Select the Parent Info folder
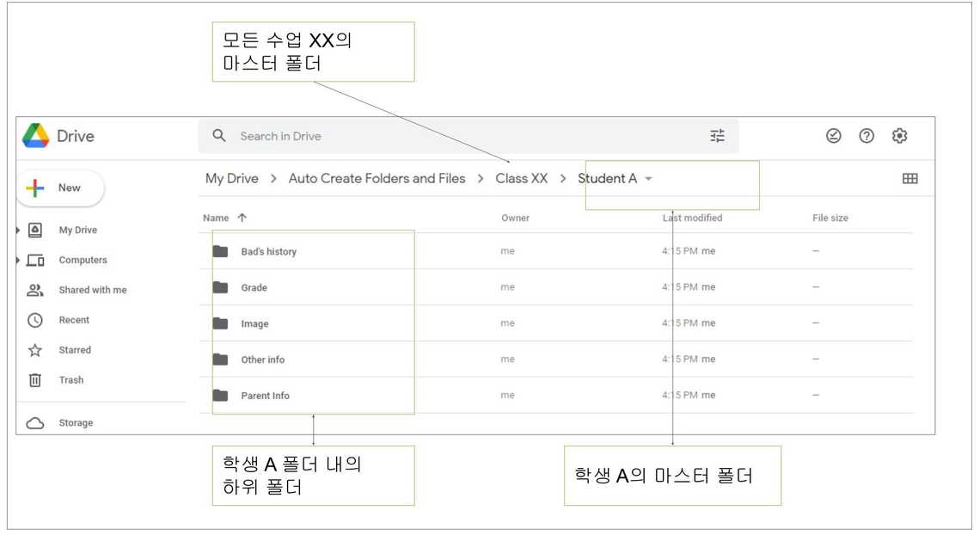 (x=265, y=396)
